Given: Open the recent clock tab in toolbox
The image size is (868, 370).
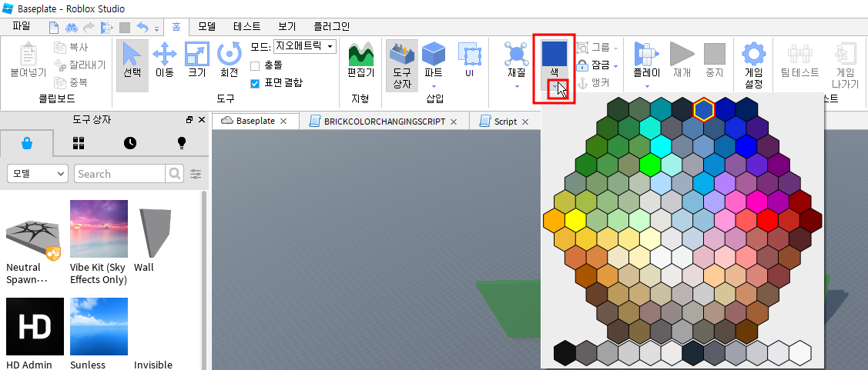Looking at the screenshot, I should [x=130, y=143].
